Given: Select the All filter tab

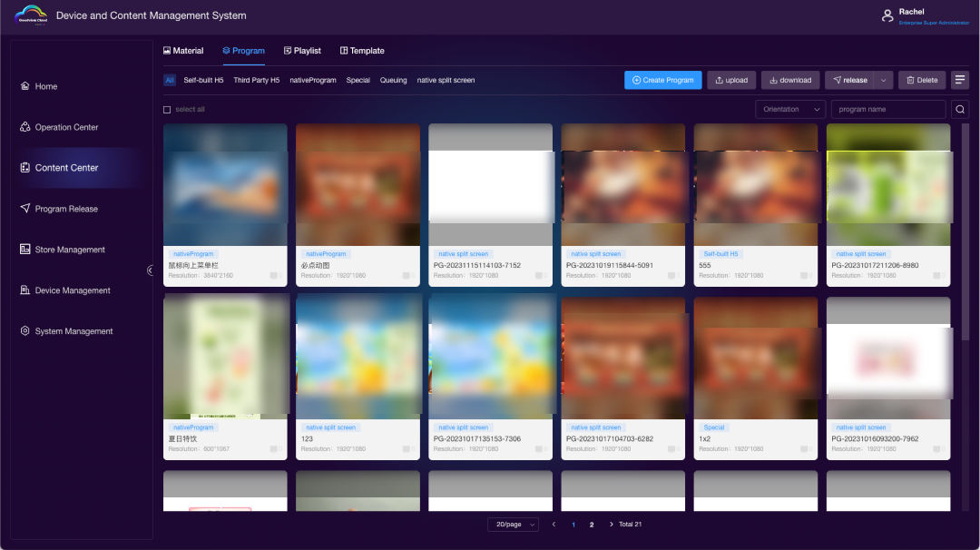Looking at the screenshot, I should click(x=170, y=80).
